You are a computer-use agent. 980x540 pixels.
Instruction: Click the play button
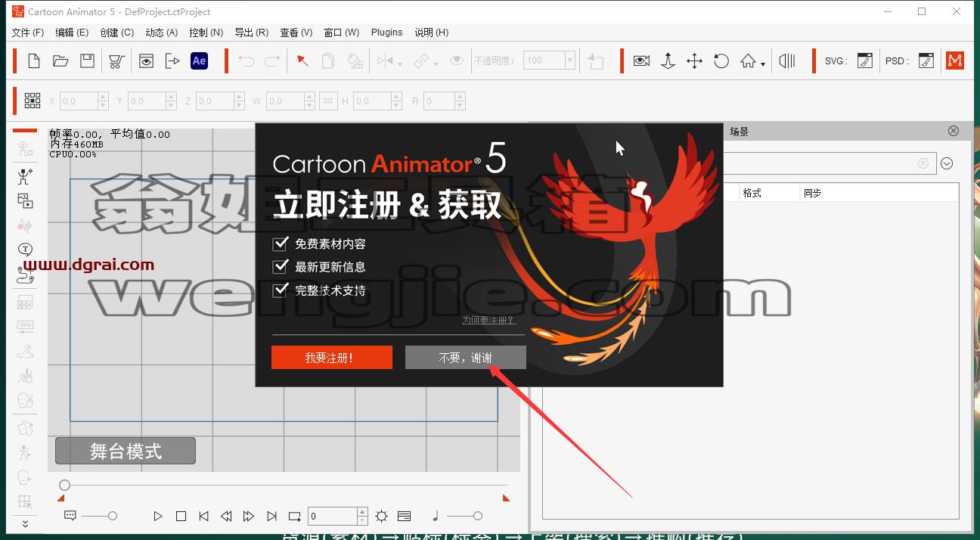pos(158,517)
